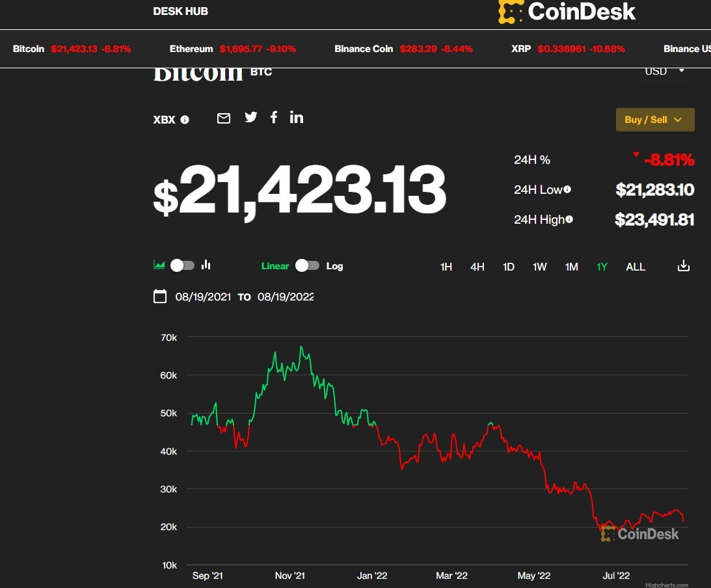
Task: Click the Mar '22 x-axis label
Action: pos(451,576)
